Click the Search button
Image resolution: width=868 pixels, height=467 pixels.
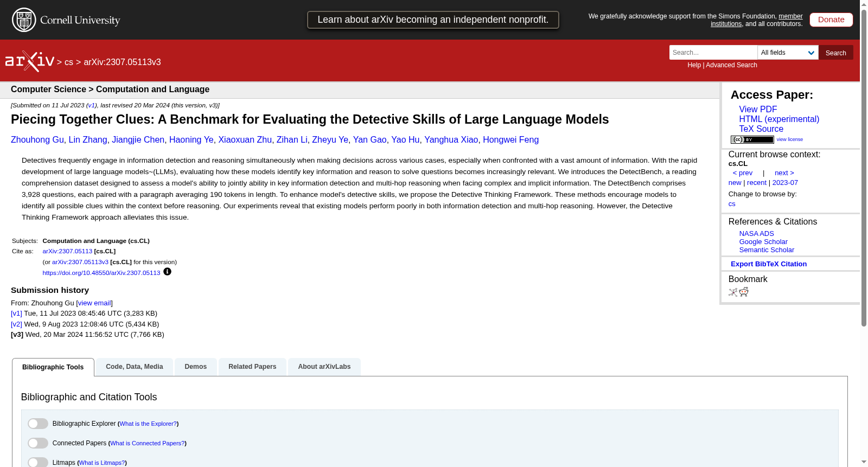[836, 53]
